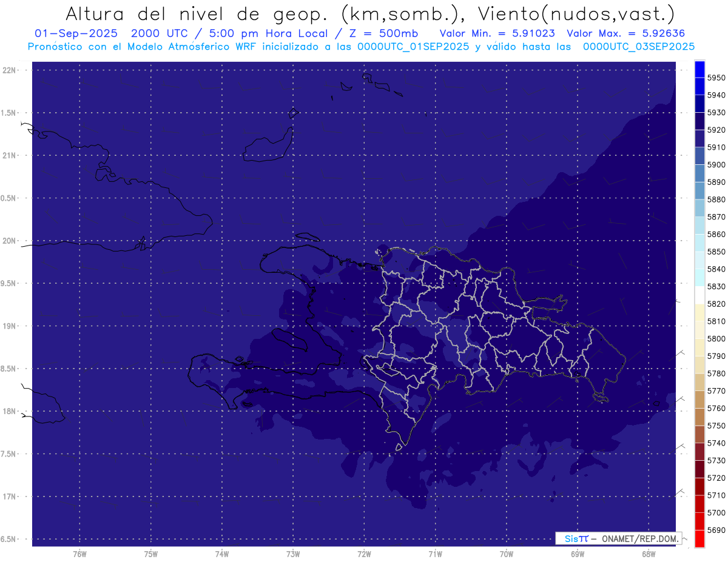Click the legend value '5950'
Screen dimensions: 728x562
(x=716, y=78)
